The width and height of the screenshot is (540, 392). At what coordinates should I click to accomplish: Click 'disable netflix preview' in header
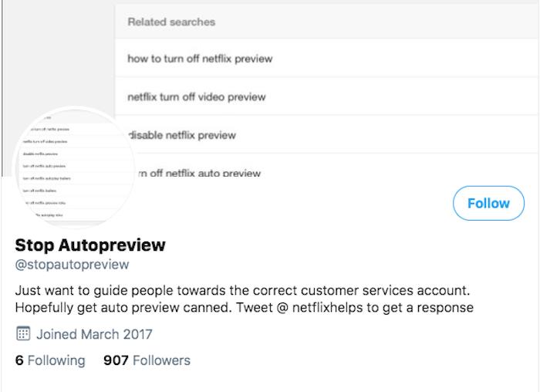click(x=181, y=135)
